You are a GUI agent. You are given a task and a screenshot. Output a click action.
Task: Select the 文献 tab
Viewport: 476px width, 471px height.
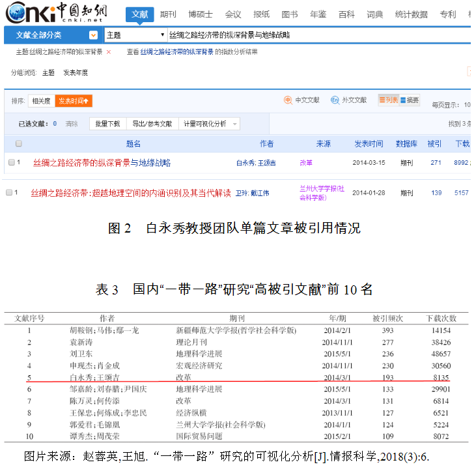point(139,14)
